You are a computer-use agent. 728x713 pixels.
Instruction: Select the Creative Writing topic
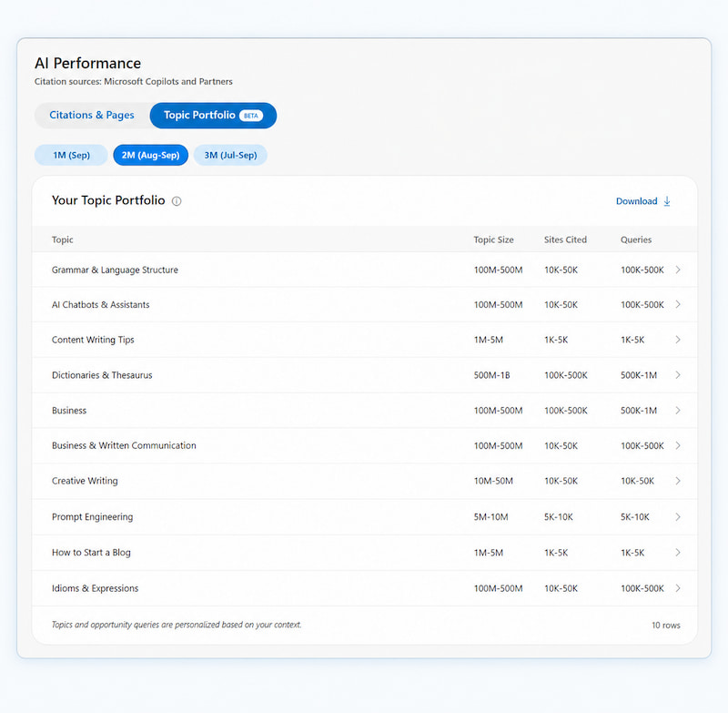85,481
